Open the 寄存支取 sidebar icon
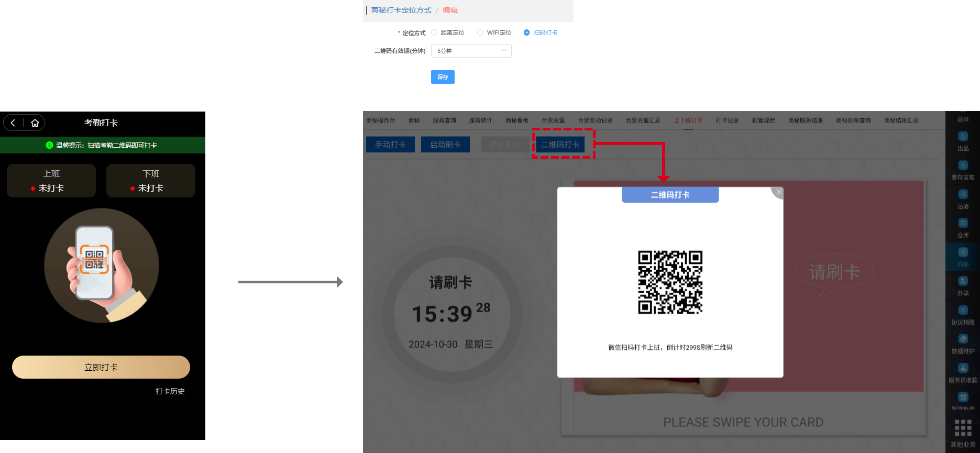980x453 pixels. [x=963, y=165]
